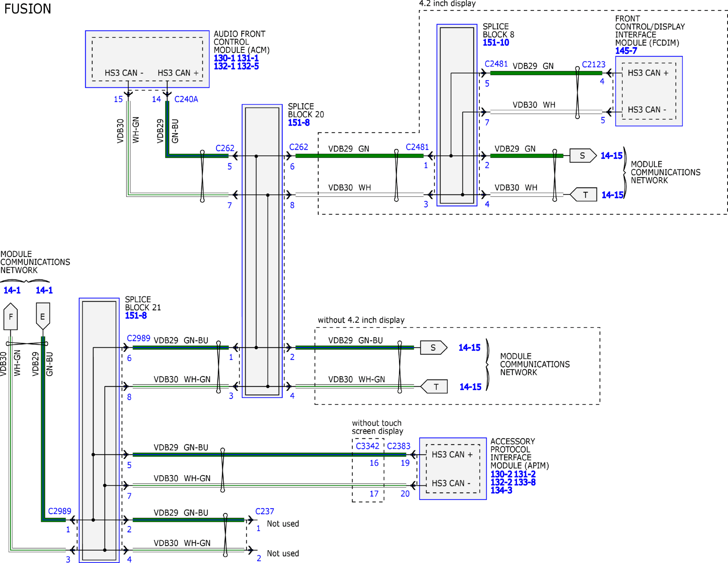
Task: Go to the 132-1 ACM page reference
Action: (224, 66)
